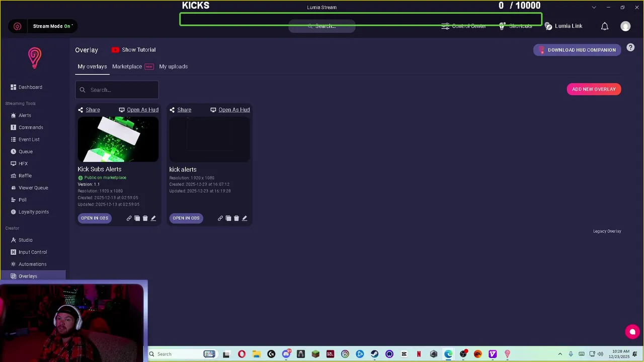Image resolution: width=644 pixels, height=362 pixels.
Task: Open Shortcuts in the top bar
Action: pos(516,26)
